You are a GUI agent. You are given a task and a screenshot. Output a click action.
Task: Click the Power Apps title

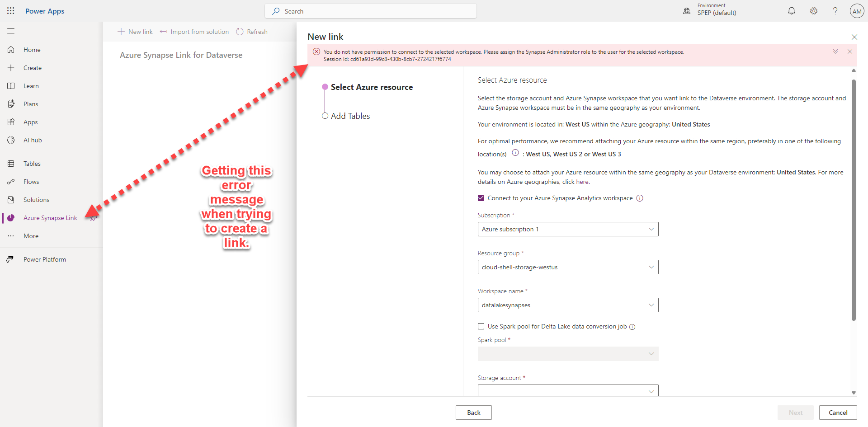coord(45,11)
